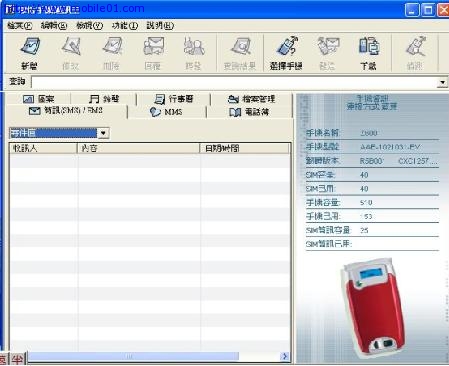Click the 韌體版本 row in phone info
This screenshot has width=449, height=366.
point(372,161)
